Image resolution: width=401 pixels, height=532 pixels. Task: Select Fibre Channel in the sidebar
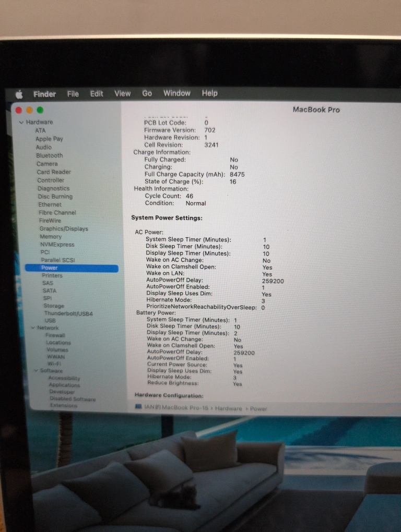57,213
